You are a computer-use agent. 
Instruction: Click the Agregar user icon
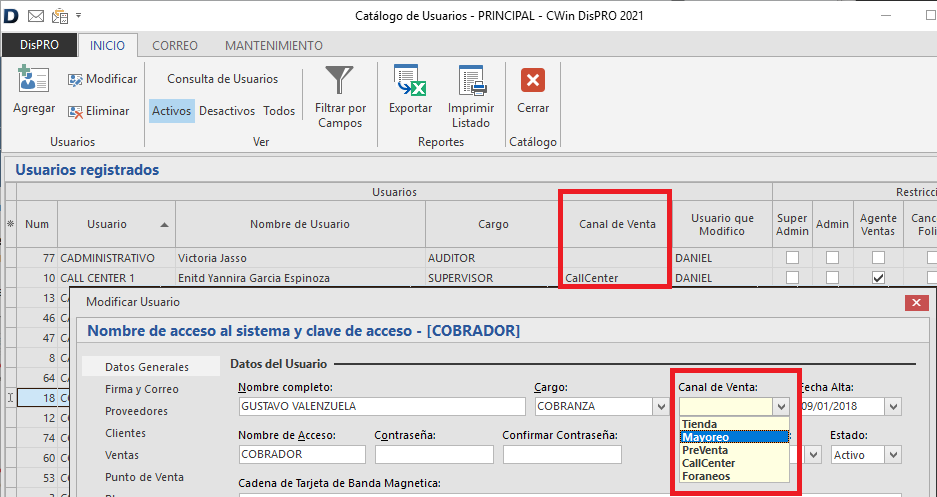tap(33, 79)
